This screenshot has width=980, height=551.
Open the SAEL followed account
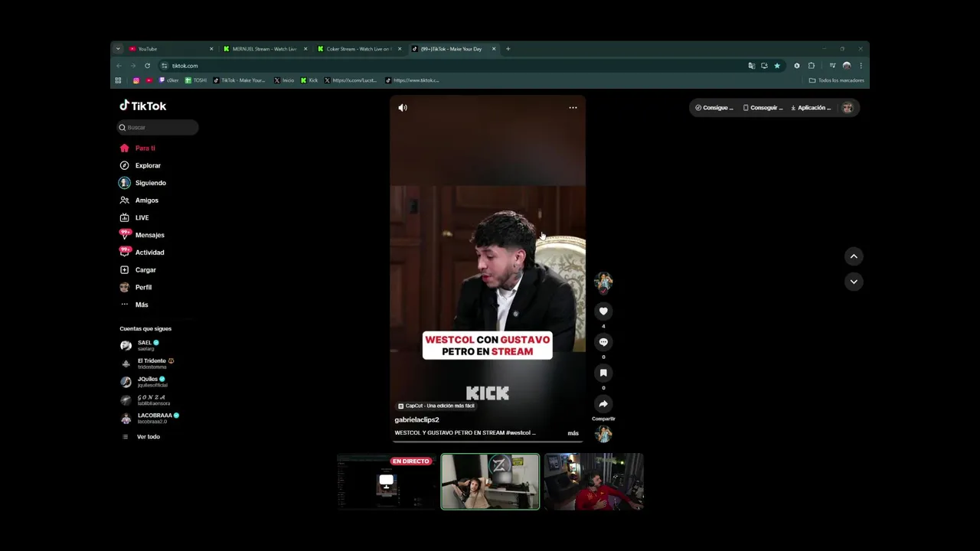tap(139, 345)
